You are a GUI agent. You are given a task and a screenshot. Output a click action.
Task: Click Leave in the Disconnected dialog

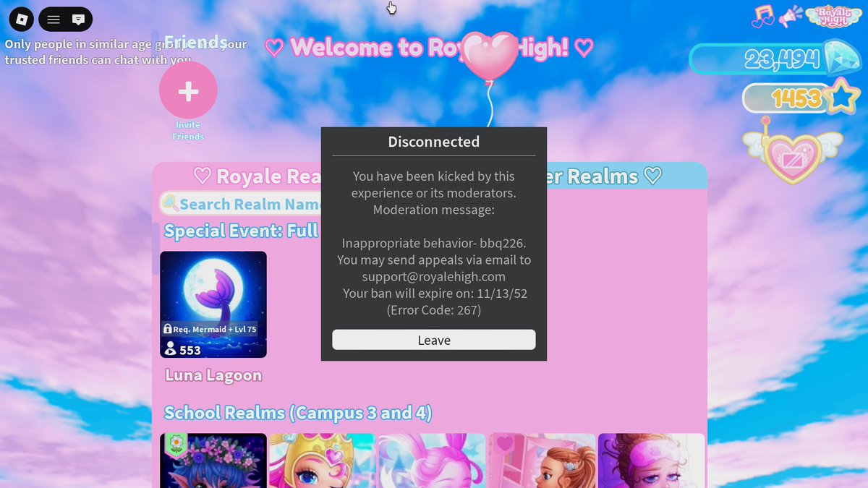[434, 340]
